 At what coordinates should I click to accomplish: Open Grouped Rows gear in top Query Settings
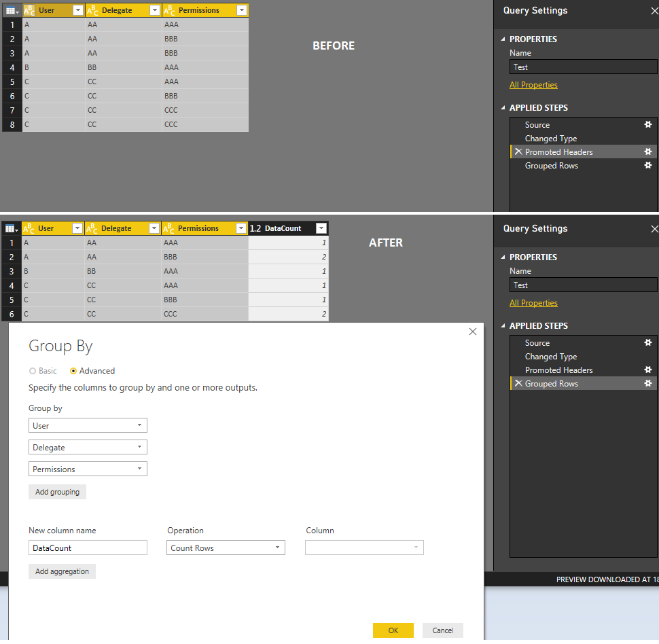pos(648,165)
